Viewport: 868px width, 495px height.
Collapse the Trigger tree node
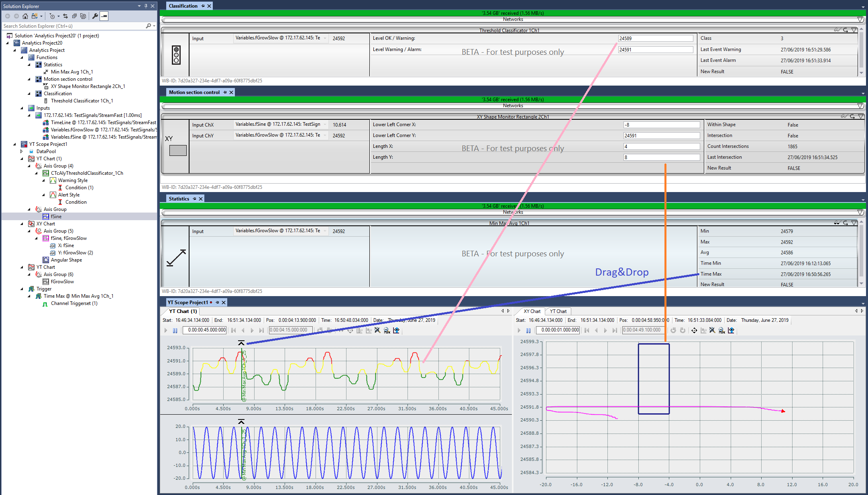(x=22, y=289)
